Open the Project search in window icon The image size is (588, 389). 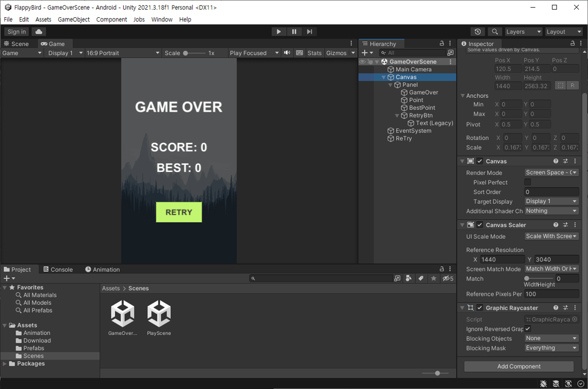pos(397,278)
